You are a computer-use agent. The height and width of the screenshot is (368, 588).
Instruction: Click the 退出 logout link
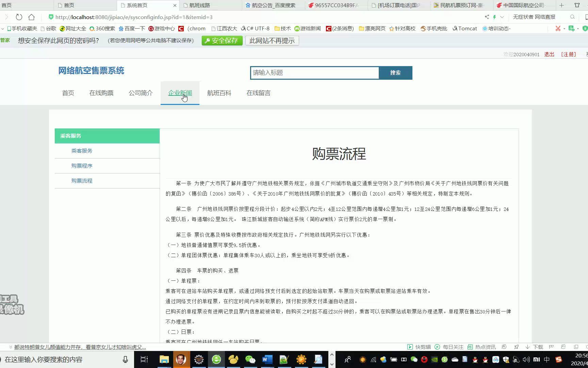549,54
